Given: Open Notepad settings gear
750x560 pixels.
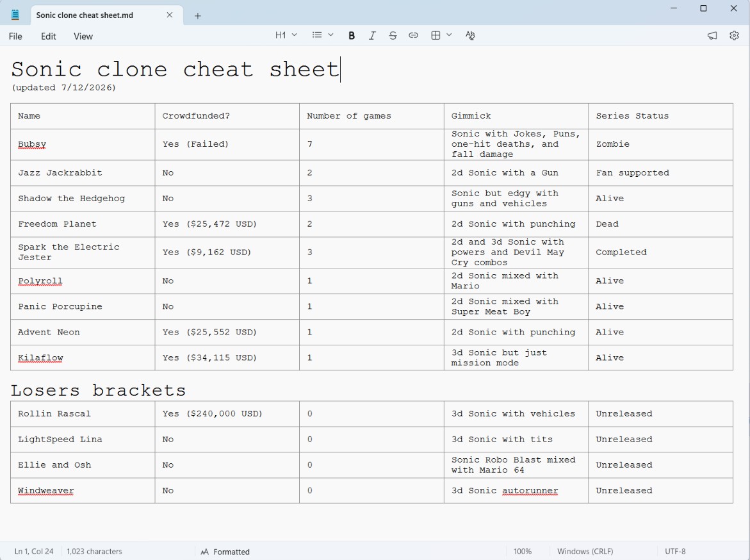Looking at the screenshot, I should pyautogui.click(x=734, y=35).
